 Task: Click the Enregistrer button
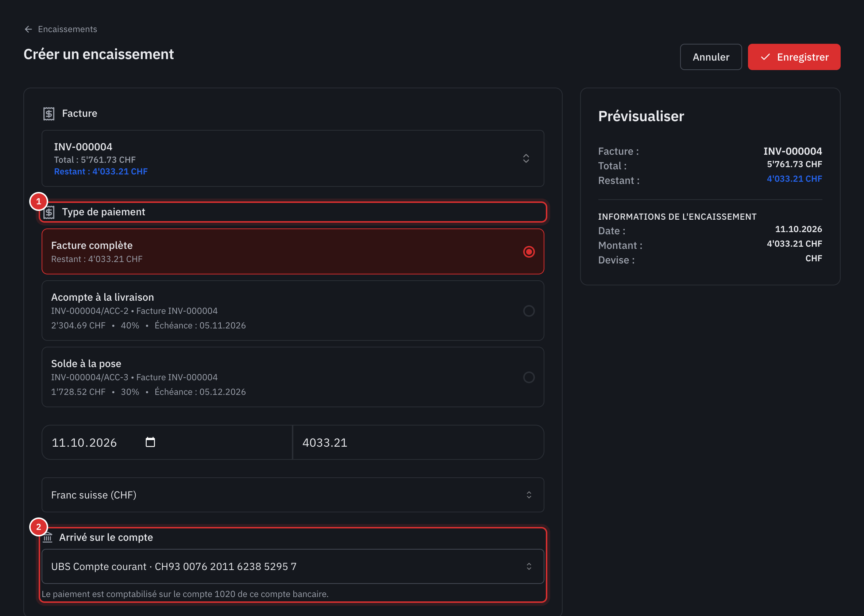click(794, 57)
